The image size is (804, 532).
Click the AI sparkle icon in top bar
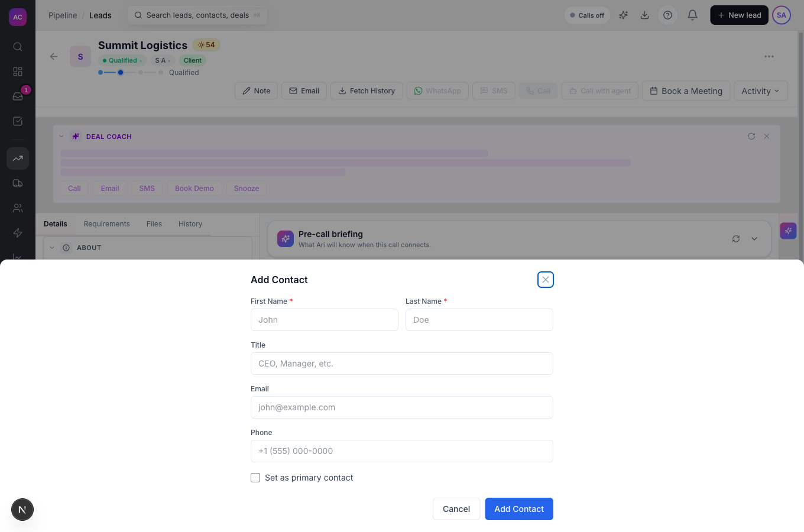(x=623, y=15)
